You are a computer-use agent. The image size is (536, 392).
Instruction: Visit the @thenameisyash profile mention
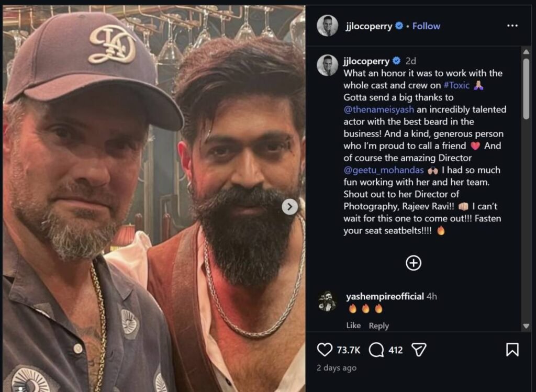point(378,109)
